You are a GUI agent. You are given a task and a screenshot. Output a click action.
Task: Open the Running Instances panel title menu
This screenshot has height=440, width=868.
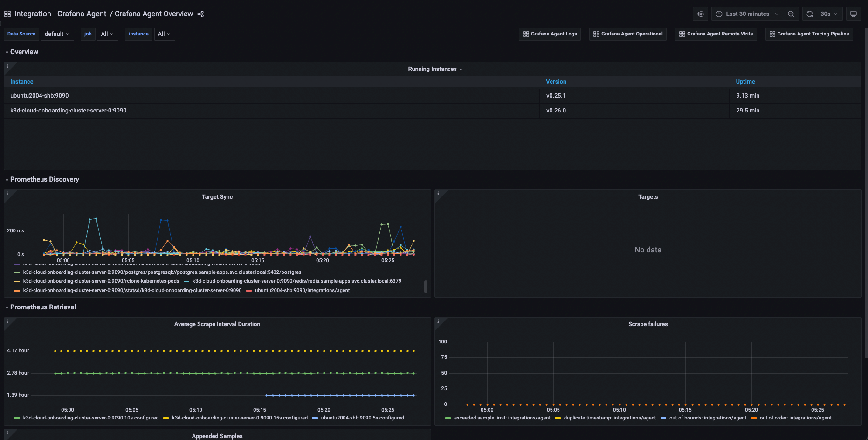pyautogui.click(x=435, y=69)
